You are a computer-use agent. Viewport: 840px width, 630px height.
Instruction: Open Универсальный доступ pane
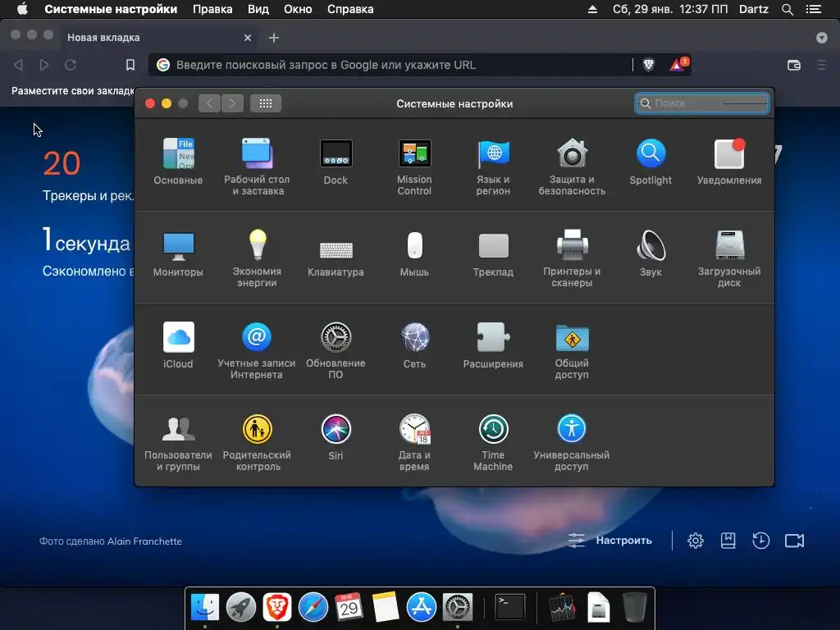(572, 442)
